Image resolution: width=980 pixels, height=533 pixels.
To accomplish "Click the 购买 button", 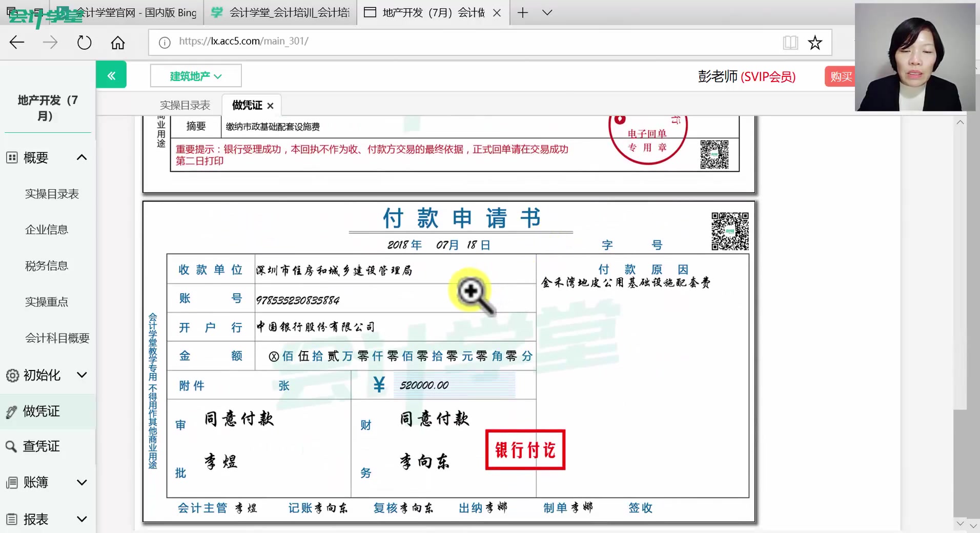I will 841,76.
